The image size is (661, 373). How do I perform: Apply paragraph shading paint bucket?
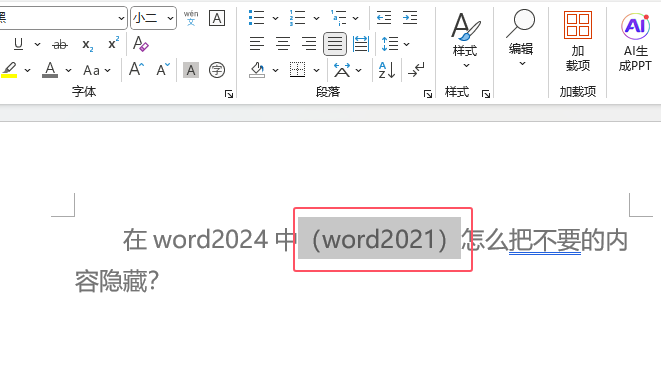point(257,70)
